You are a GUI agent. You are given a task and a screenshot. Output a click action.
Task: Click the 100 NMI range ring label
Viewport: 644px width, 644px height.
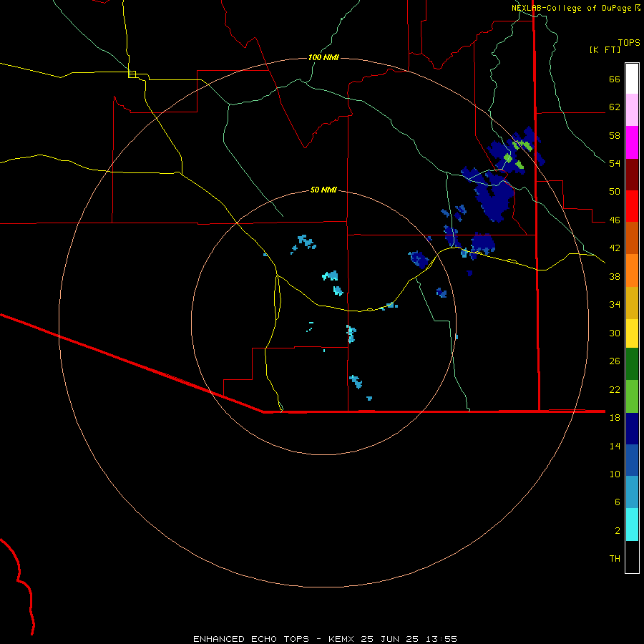tap(323, 57)
